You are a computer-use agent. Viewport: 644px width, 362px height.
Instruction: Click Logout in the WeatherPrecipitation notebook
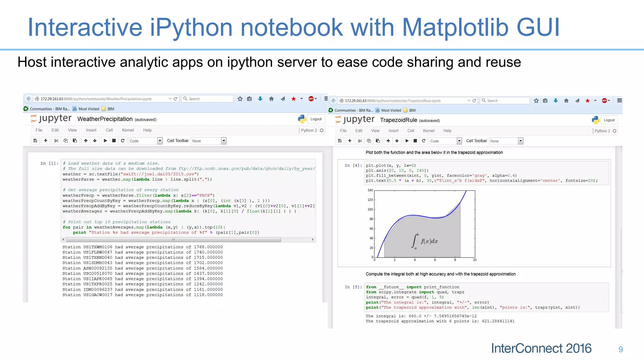[316, 119]
